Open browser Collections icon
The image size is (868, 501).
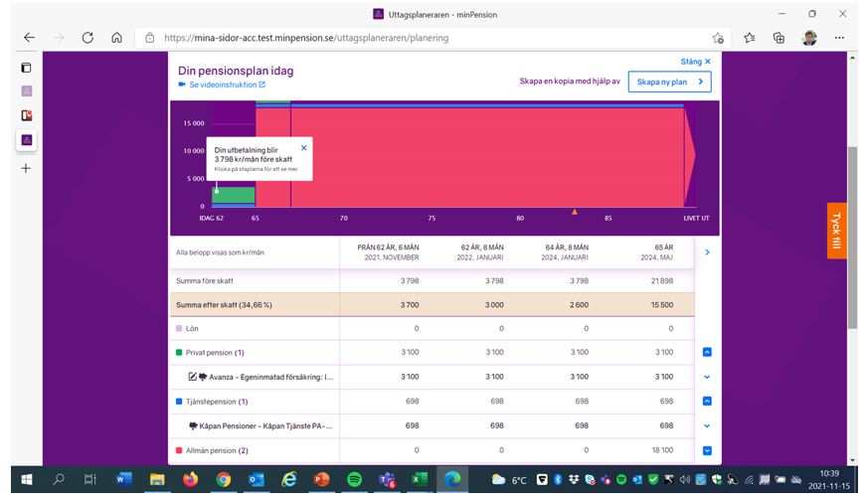pyautogui.click(x=780, y=38)
